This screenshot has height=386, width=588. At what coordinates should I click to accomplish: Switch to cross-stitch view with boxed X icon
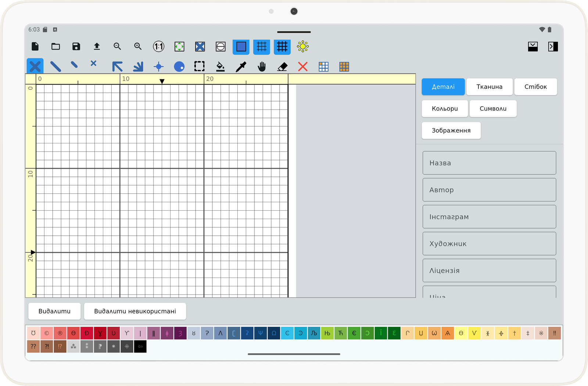click(200, 46)
